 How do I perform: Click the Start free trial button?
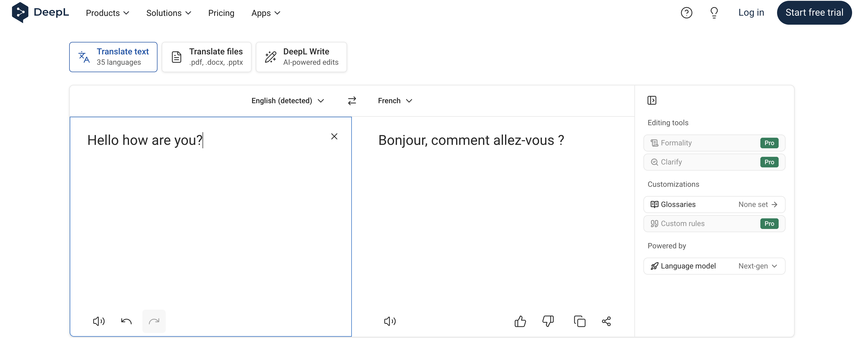[x=814, y=12]
